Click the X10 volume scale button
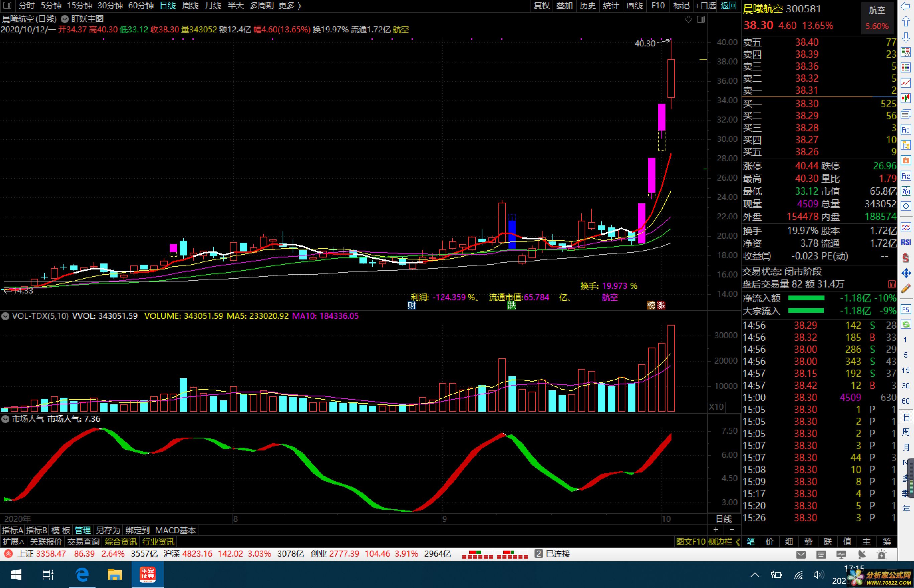This screenshot has height=588, width=914. point(716,407)
